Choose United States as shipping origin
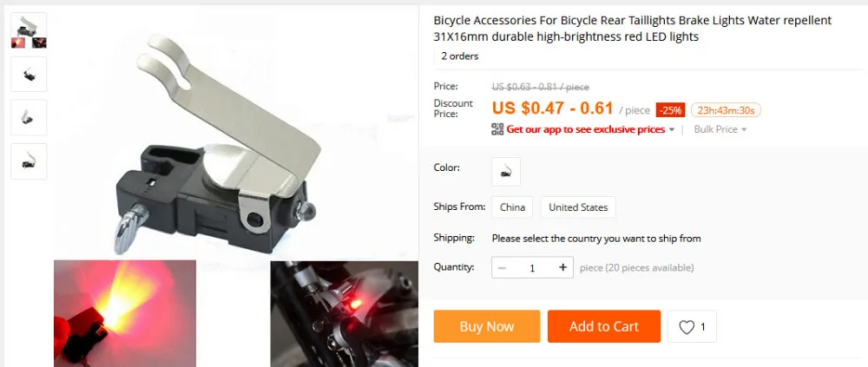The height and width of the screenshot is (367, 868). (578, 207)
